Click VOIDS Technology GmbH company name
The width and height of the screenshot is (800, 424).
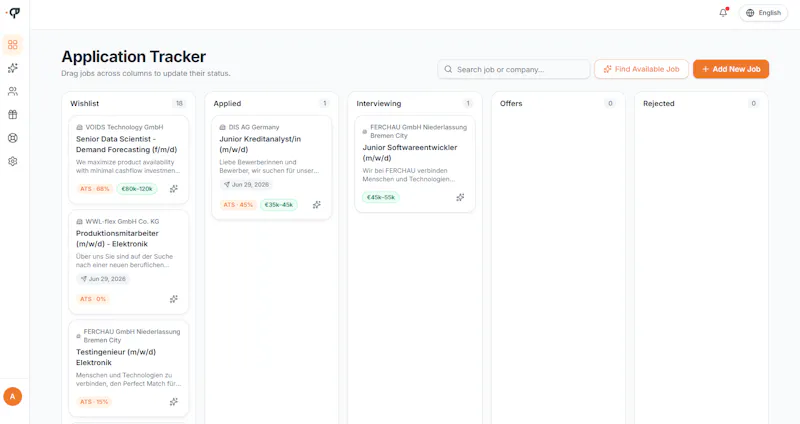point(124,127)
